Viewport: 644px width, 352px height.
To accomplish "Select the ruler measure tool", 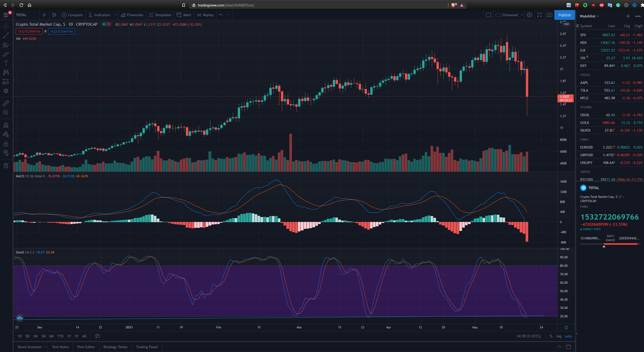I will (x=6, y=103).
